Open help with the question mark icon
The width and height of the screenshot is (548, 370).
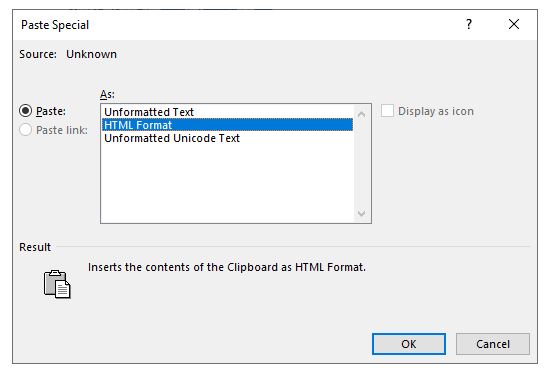pyautogui.click(x=469, y=24)
